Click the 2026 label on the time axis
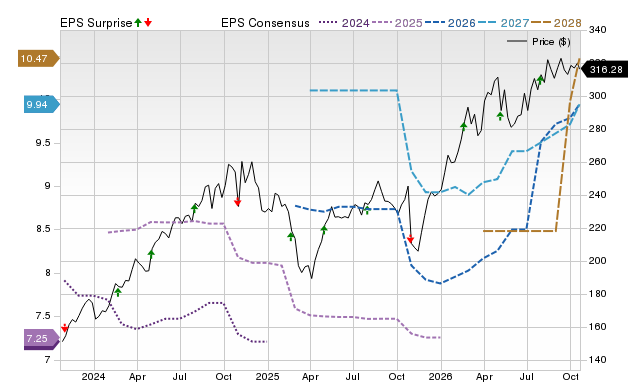This screenshot has height=382, width=640. (440, 376)
